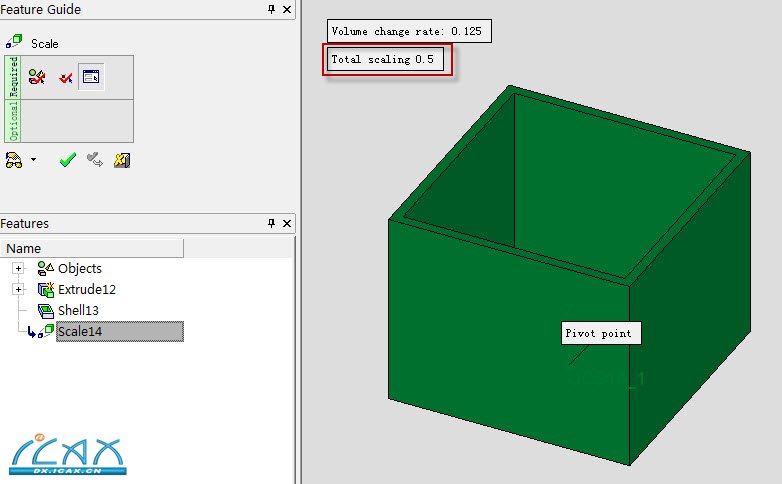Viewport: 782px width, 484px height.
Task: Select the right side face of the box
Action: [x=691, y=309]
